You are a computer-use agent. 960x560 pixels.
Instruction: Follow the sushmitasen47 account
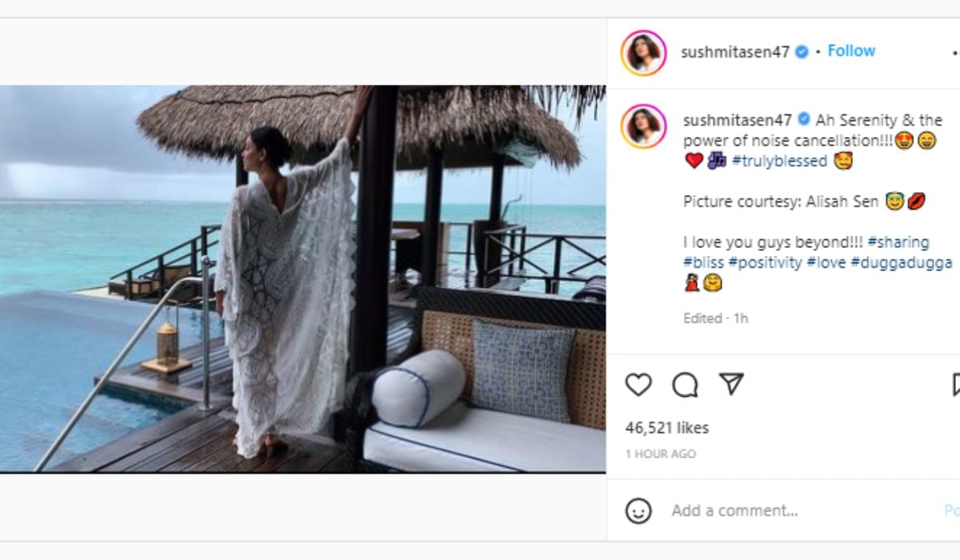pyautogui.click(x=851, y=51)
